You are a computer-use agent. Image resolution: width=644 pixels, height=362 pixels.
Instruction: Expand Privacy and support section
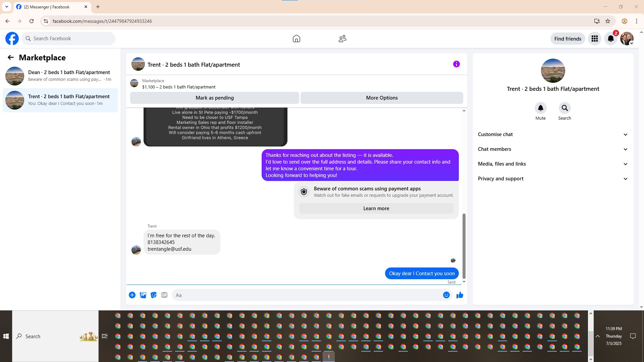tap(553, 179)
